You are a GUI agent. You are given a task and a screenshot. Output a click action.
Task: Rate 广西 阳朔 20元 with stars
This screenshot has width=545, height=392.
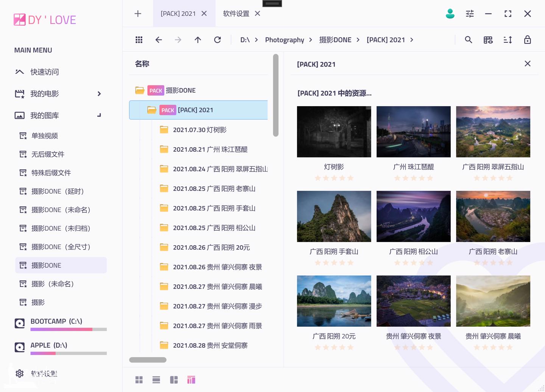334,347
